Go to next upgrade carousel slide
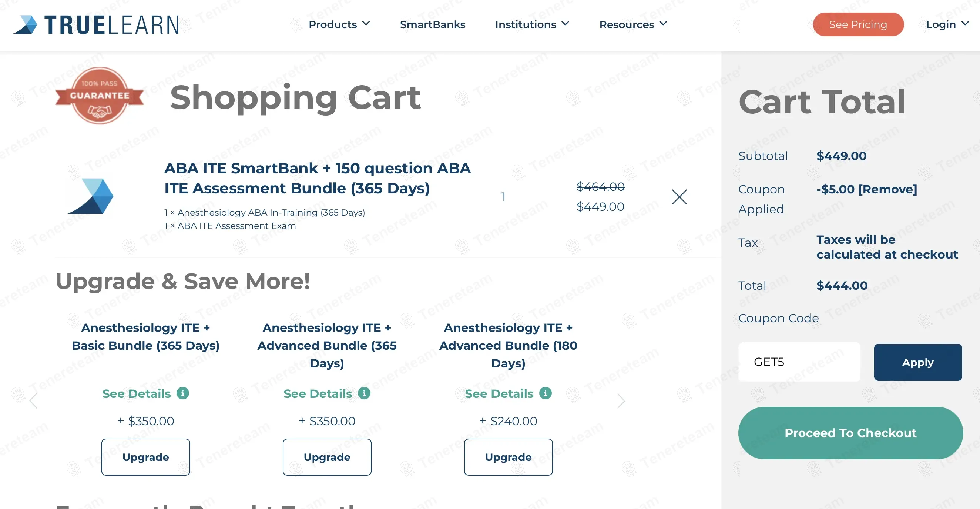The height and width of the screenshot is (509, 980). [621, 401]
